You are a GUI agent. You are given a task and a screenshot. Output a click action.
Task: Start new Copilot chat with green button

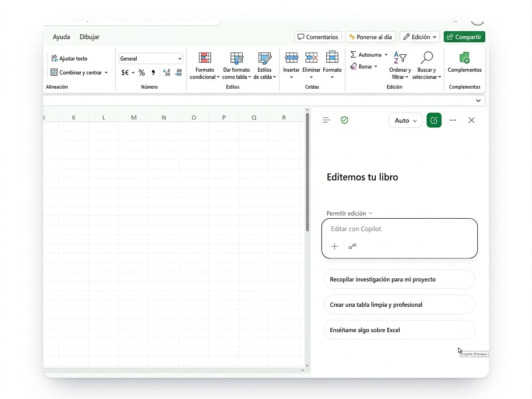point(434,120)
